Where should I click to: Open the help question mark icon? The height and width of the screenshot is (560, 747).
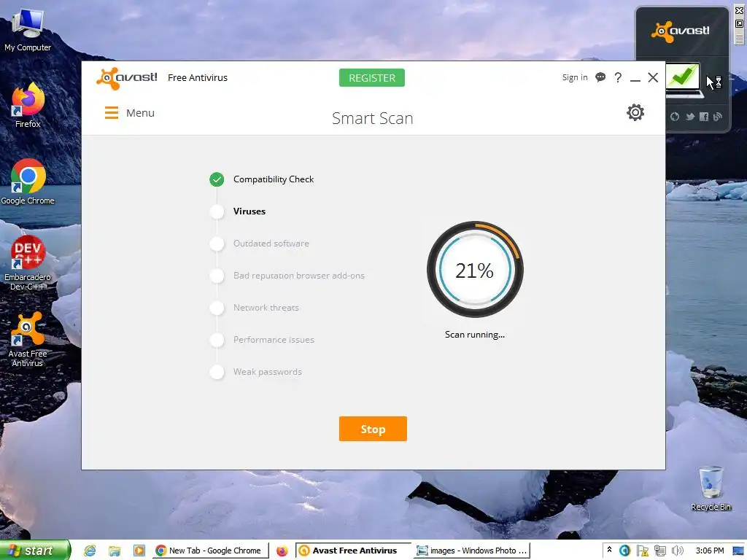pyautogui.click(x=618, y=77)
